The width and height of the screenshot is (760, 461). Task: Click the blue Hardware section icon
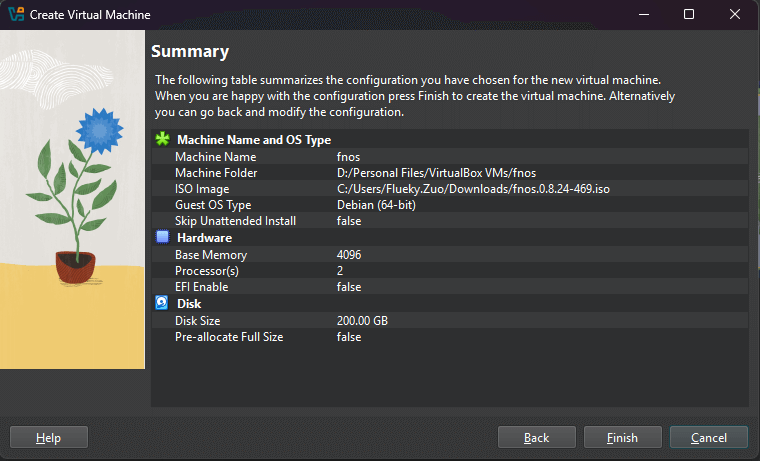pos(162,238)
